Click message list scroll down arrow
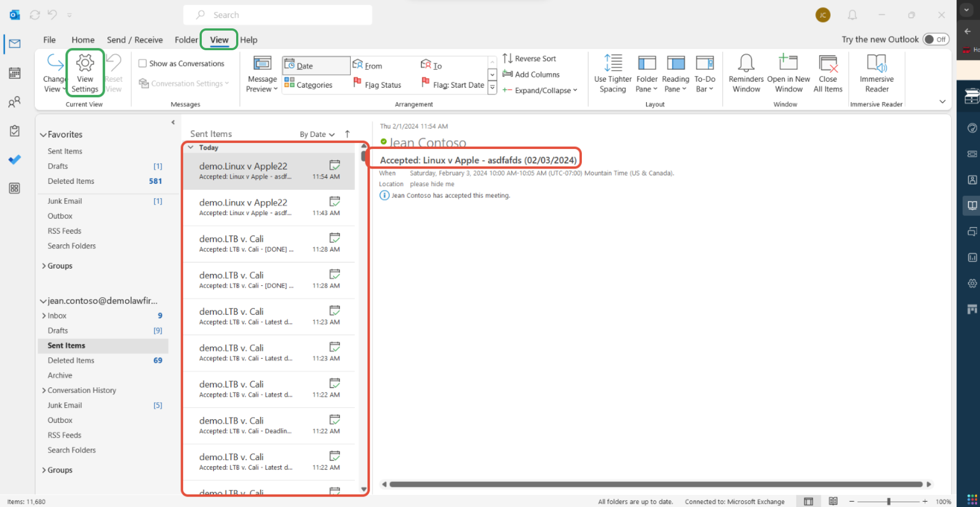 click(364, 490)
